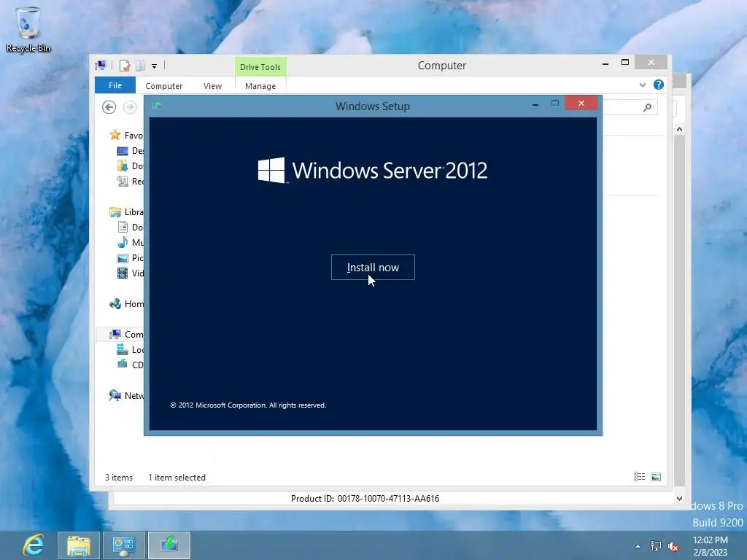
Task: Go back using the Explorer back arrow
Action: [x=109, y=107]
